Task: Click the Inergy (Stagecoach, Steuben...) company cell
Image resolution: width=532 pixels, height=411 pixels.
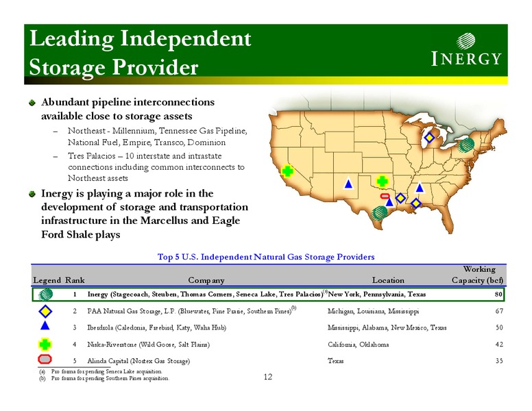Action: pos(206,294)
